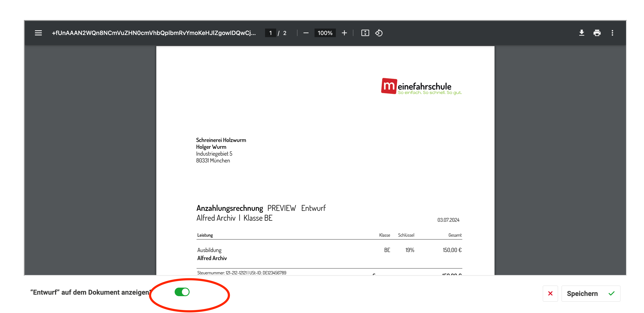The image size is (644, 313).
Task: Cancel with the red X button
Action: point(550,294)
